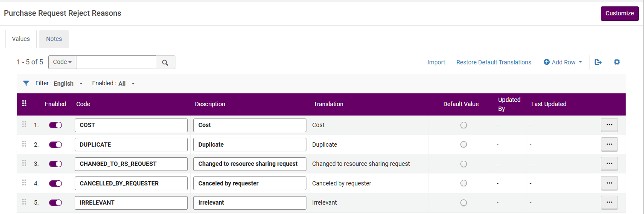Click the blue filter funnel icon

(x=26, y=83)
